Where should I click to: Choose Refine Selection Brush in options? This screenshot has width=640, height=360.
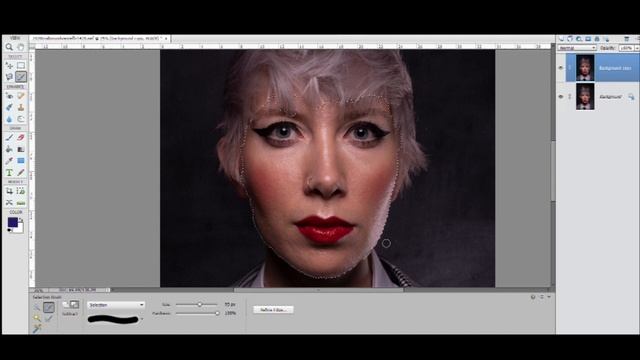pyautogui.click(x=49, y=318)
